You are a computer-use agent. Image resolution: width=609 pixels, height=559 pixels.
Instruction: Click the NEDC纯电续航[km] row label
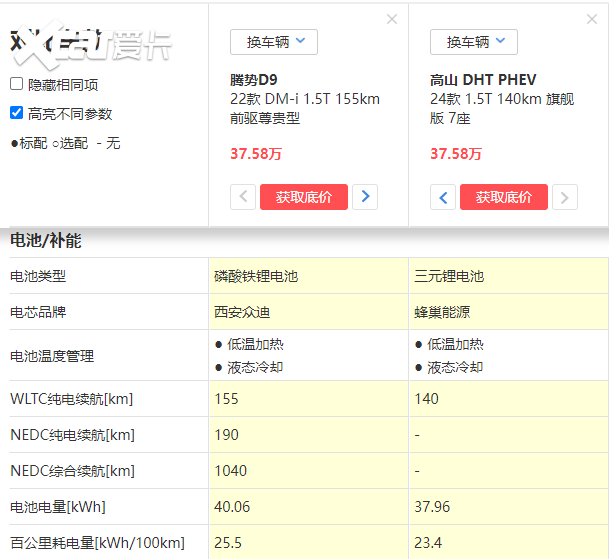point(72,435)
